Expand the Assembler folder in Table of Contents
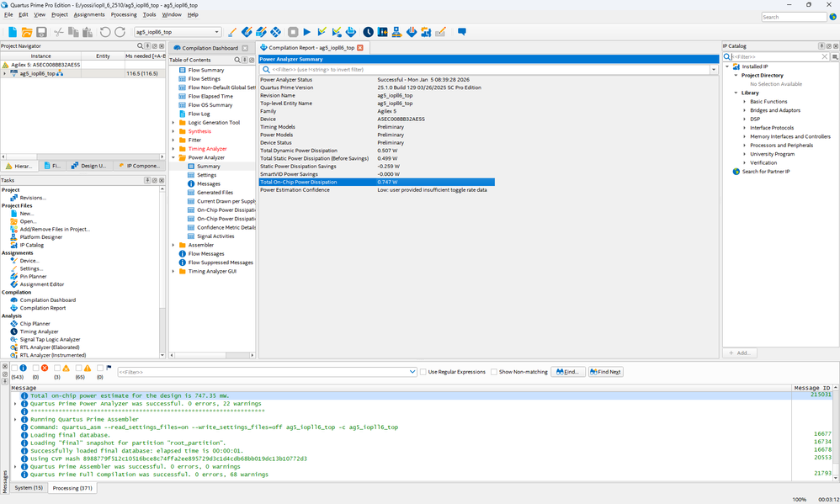 tap(173, 245)
